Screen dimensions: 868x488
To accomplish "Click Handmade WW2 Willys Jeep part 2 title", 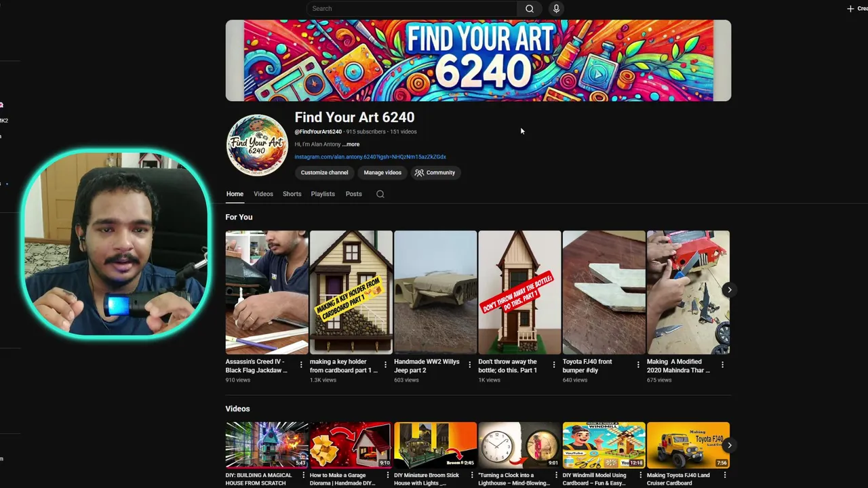I will 427,366.
